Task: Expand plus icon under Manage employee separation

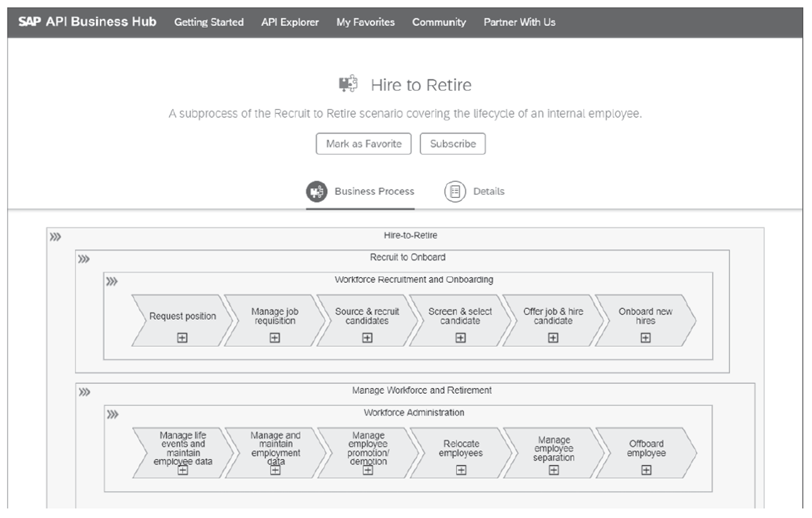Action: 554,470
